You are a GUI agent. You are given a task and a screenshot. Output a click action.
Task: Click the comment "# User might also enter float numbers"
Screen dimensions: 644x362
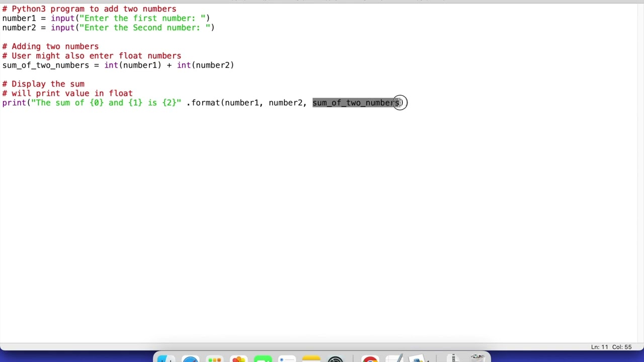[92, 56]
